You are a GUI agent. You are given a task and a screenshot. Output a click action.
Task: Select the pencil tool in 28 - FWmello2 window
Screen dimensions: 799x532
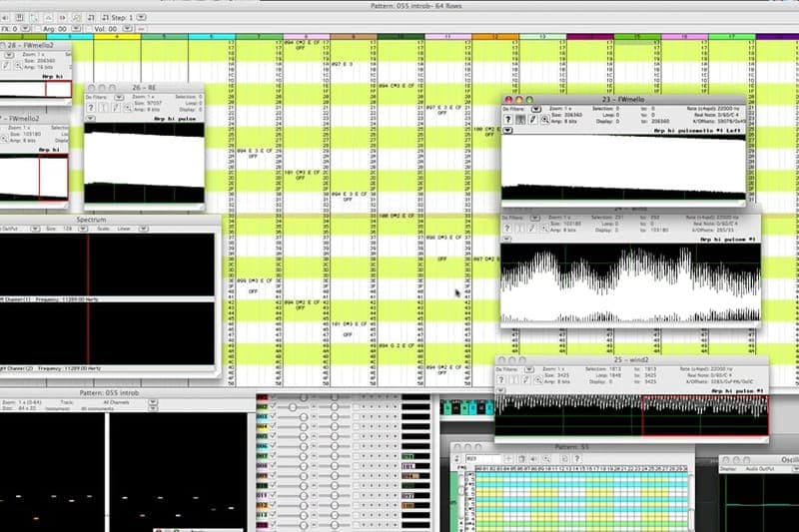[6, 65]
